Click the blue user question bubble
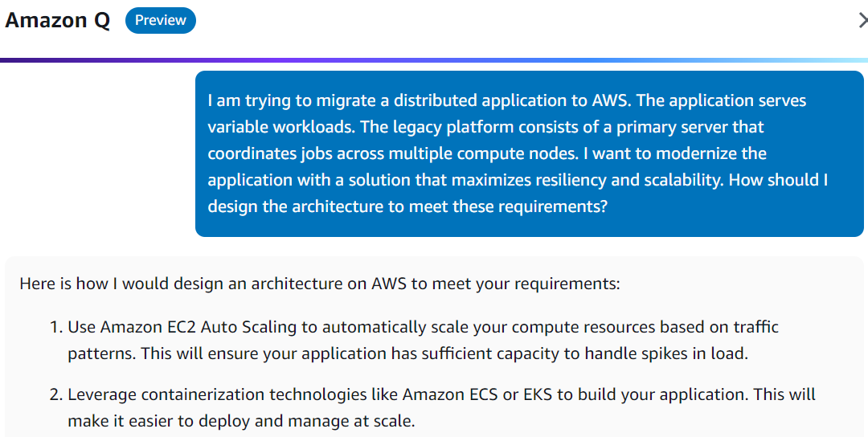 pos(529,153)
